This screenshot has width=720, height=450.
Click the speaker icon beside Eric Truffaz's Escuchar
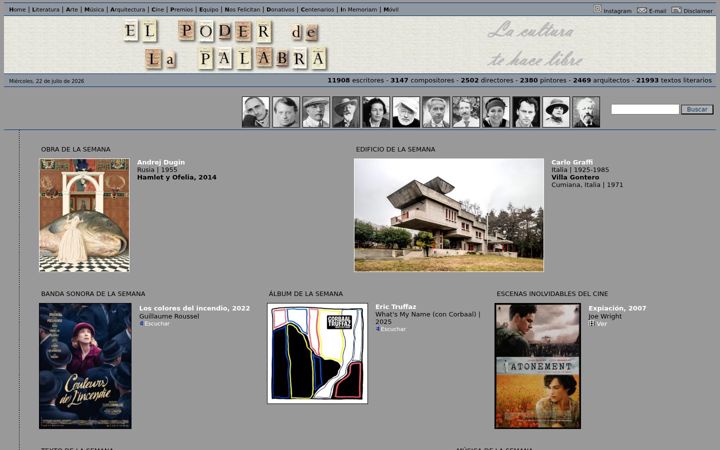378,329
